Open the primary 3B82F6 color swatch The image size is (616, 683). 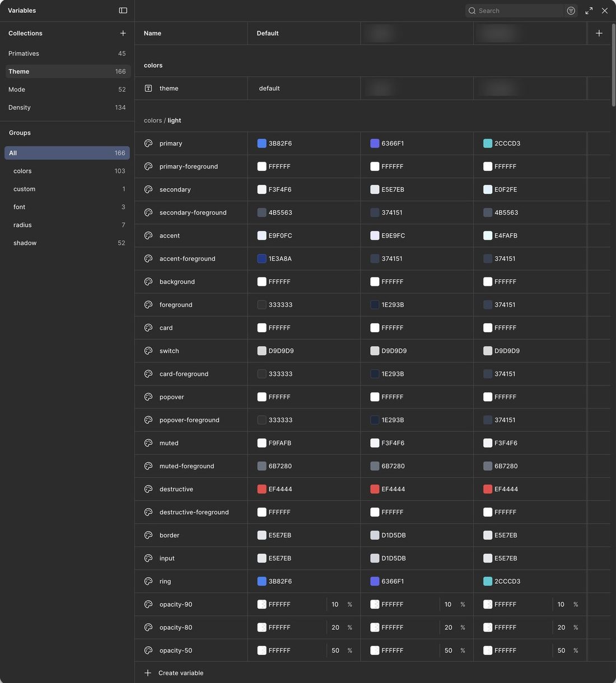pos(262,143)
